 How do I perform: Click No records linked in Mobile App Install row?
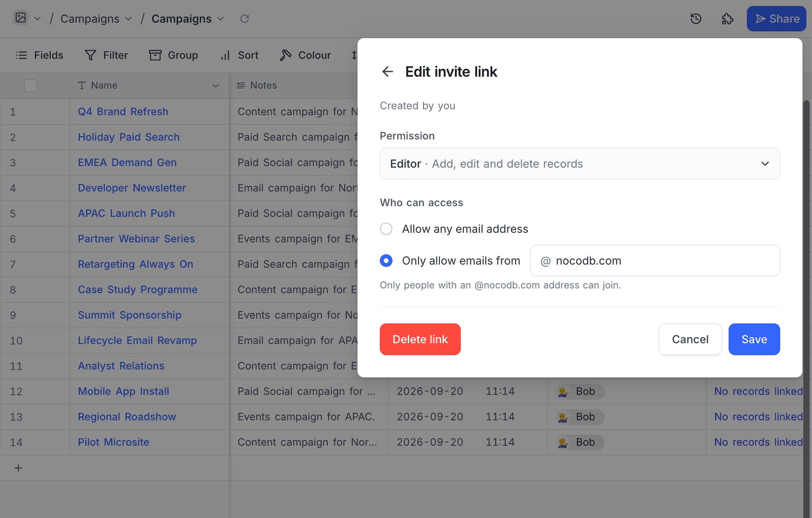click(758, 391)
